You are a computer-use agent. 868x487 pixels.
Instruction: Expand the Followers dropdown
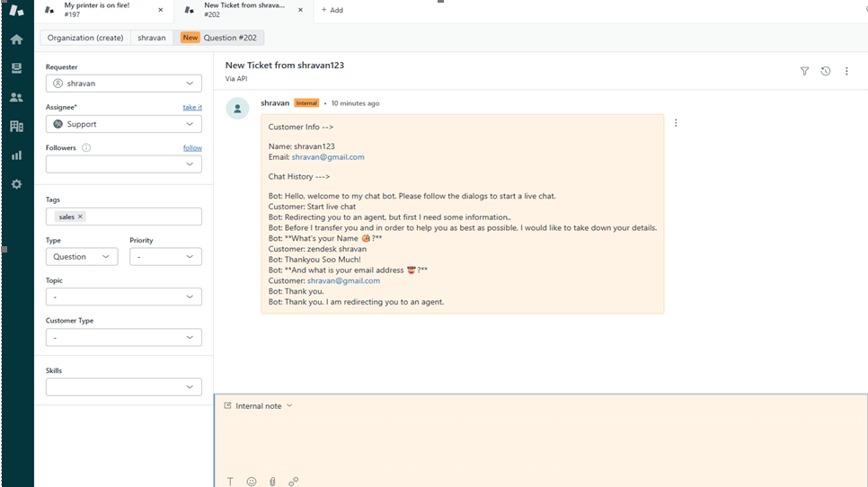(123, 164)
